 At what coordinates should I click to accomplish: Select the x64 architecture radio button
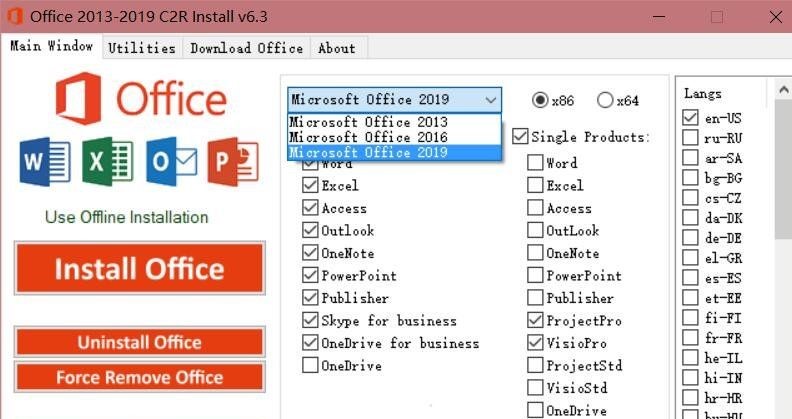pos(605,100)
